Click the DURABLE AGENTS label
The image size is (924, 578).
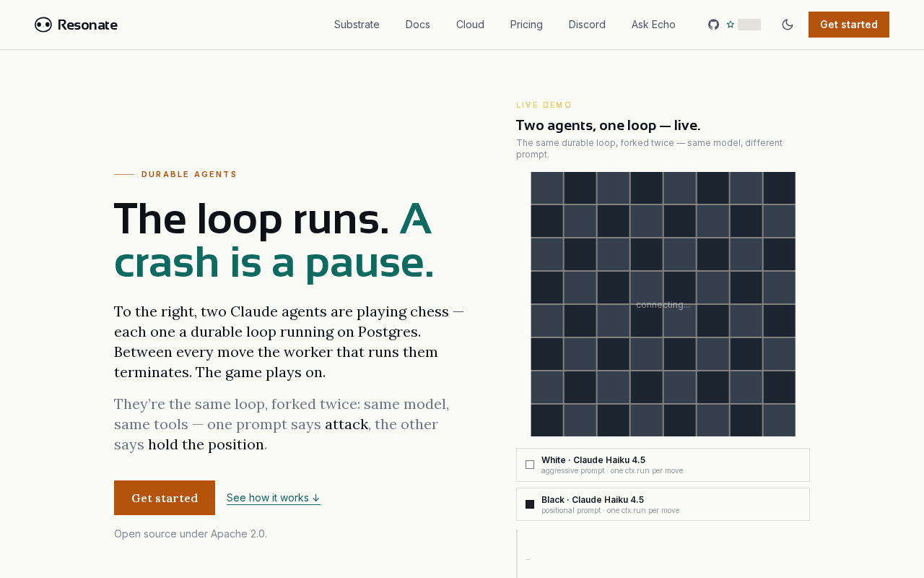tap(189, 174)
